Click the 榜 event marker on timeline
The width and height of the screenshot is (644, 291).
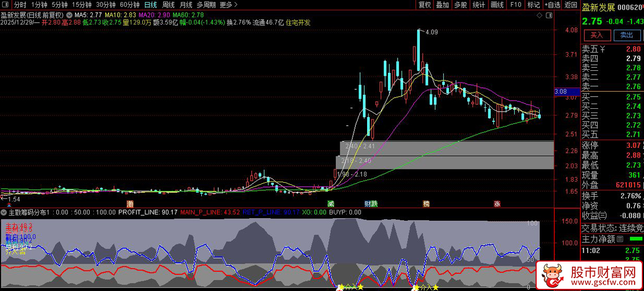[426, 204]
